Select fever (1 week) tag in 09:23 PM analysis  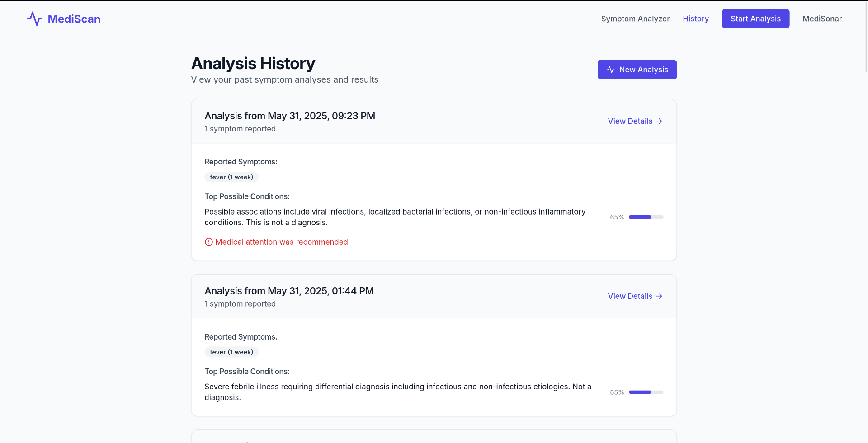tap(231, 177)
